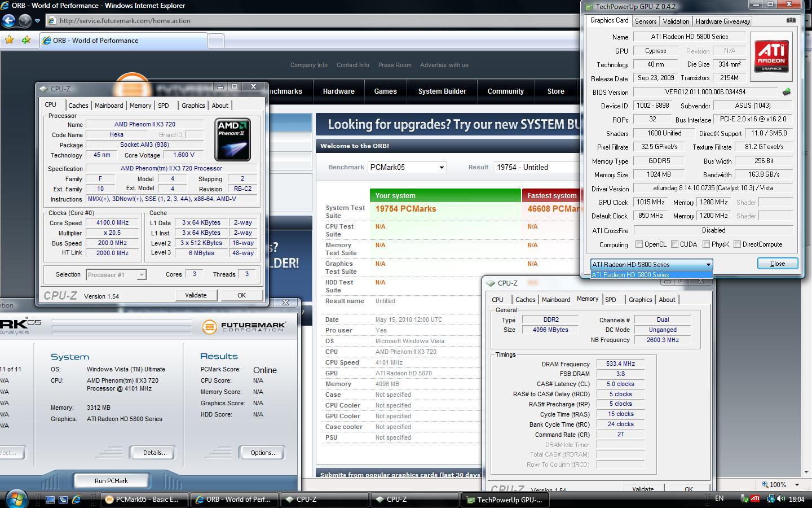Click the Internet Explorer back arrow
This screenshot has width=812, height=508.
pos(8,21)
